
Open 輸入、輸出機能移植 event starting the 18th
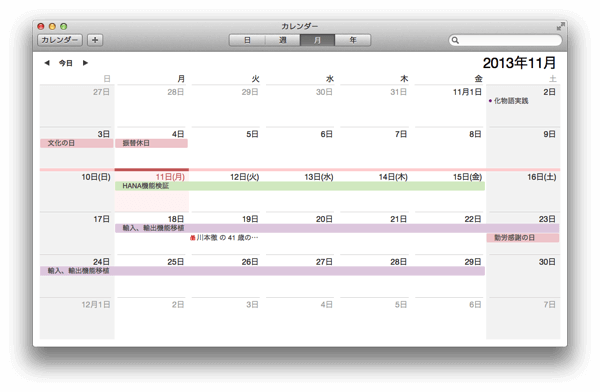click(337, 228)
